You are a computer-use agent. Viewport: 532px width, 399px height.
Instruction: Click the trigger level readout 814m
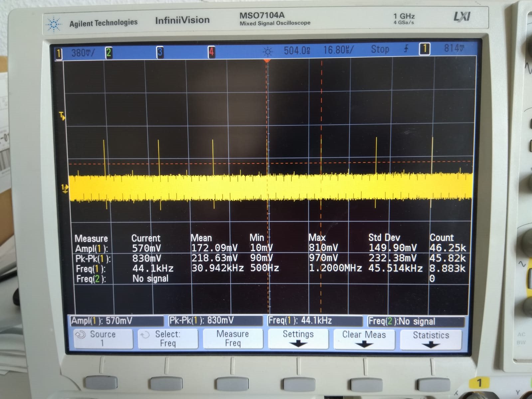pos(454,49)
